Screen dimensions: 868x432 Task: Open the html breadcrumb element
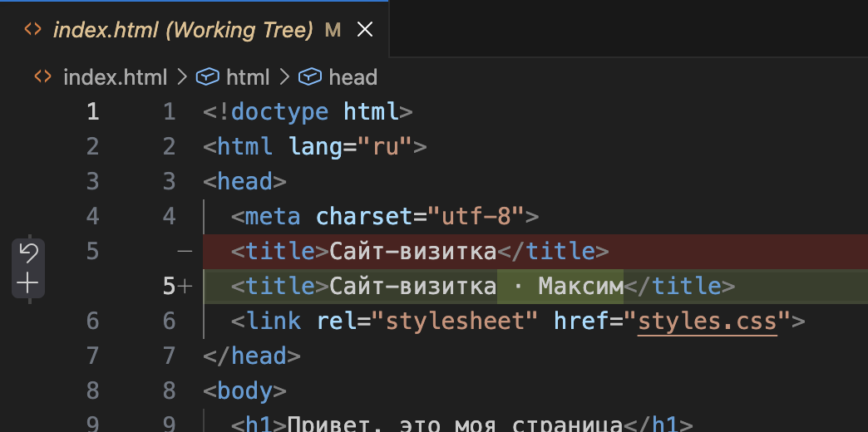(248, 77)
